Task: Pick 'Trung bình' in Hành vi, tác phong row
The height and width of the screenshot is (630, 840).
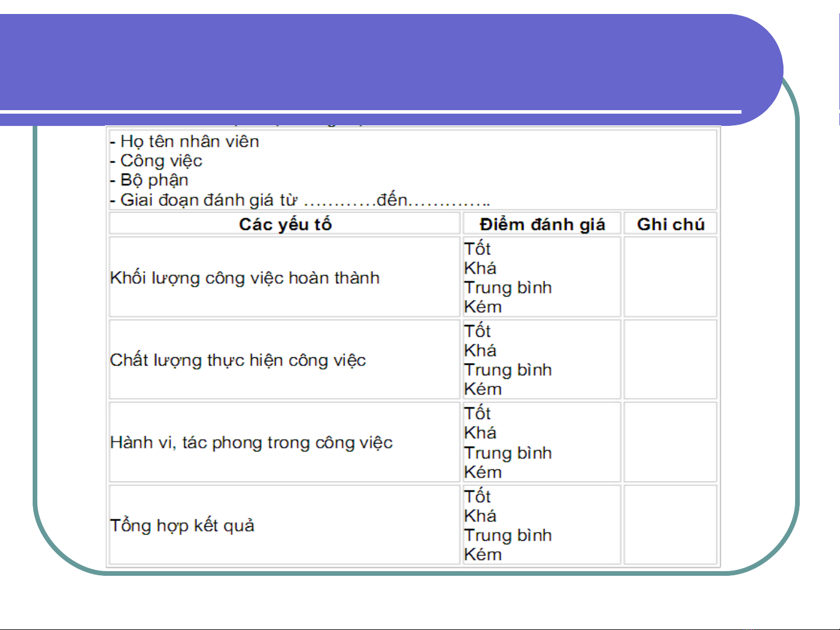Action: (508, 453)
